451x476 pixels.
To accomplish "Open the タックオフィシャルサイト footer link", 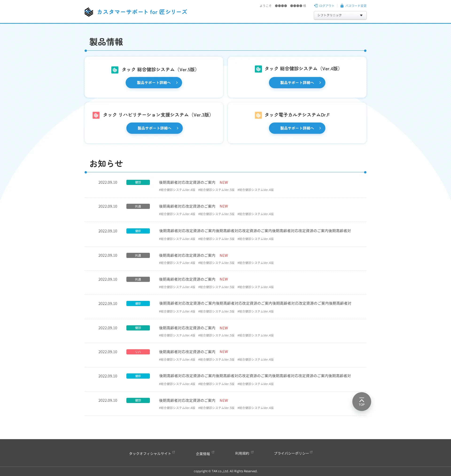I will (150, 453).
